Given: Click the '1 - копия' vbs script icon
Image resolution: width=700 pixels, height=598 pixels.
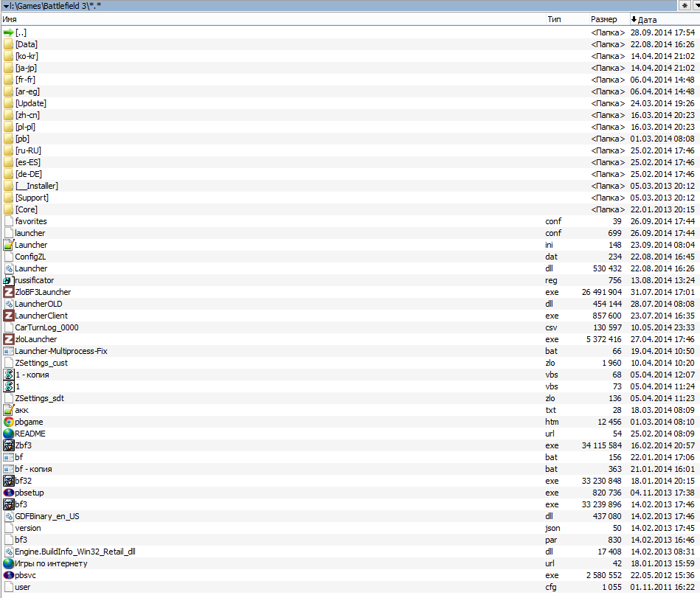Looking at the screenshot, I should (8, 375).
